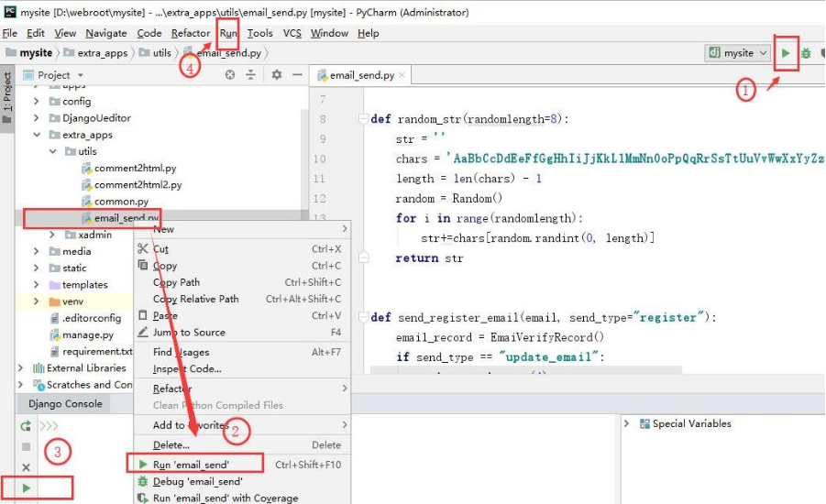The width and height of the screenshot is (826, 504).
Task: Open the Refactor menu in menu bar
Action: (190, 33)
